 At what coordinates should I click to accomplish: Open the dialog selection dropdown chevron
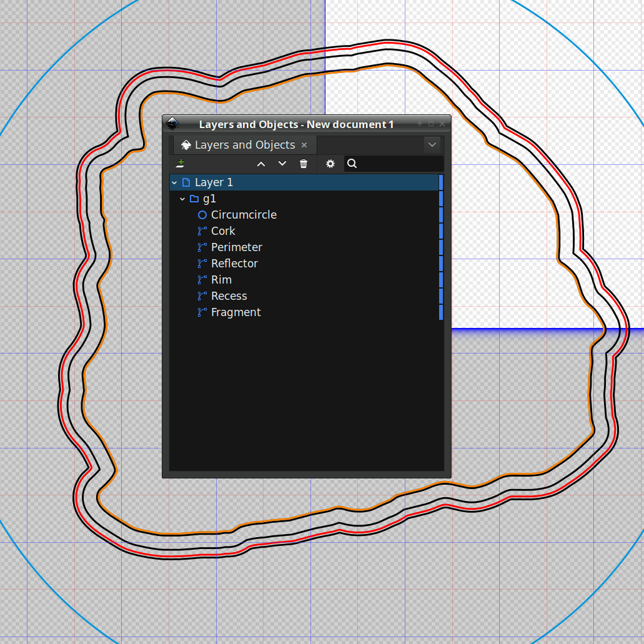pos(432,144)
